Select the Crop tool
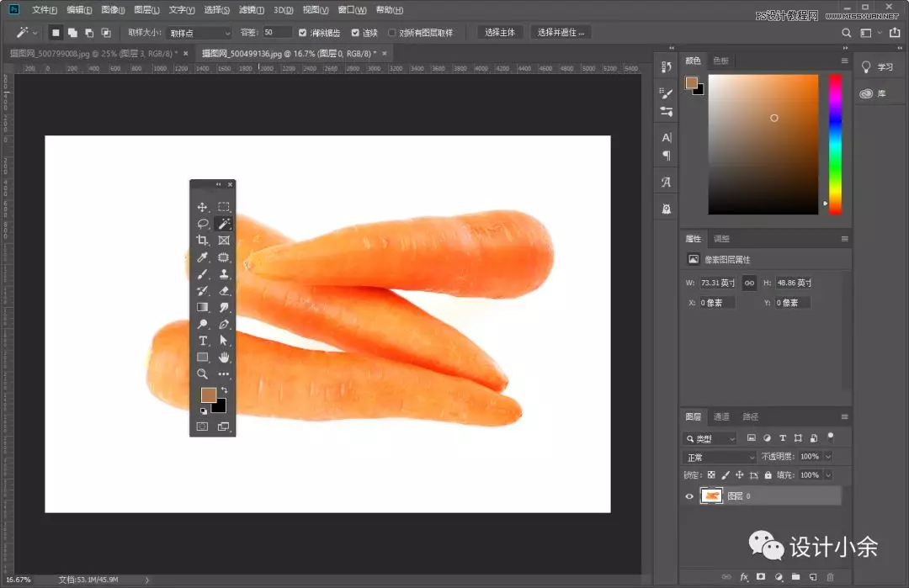The height and width of the screenshot is (588, 909). point(202,240)
